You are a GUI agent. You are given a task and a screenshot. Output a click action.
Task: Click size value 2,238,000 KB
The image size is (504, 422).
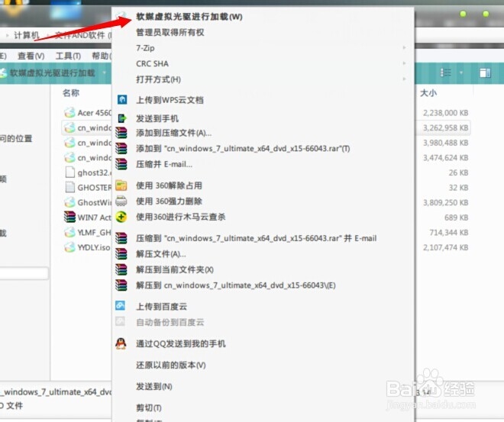click(445, 113)
